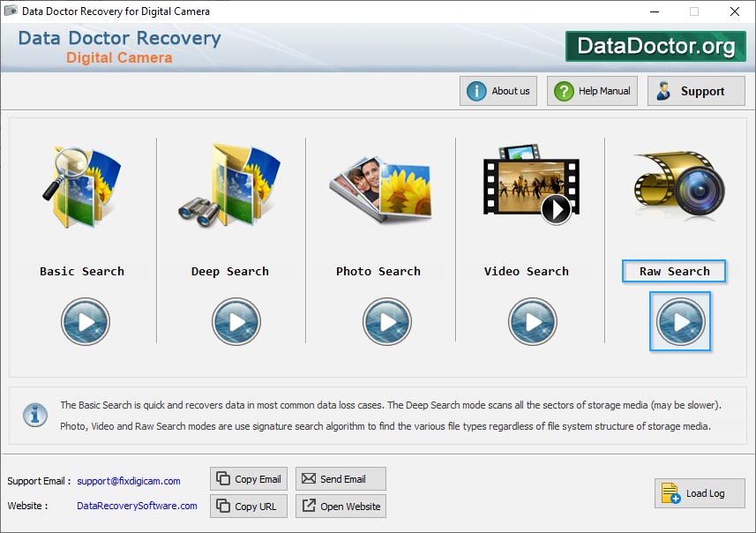Screen dimensions: 756x533
Task: Select the Deep Search label
Action: pyautogui.click(x=230, y=272)
